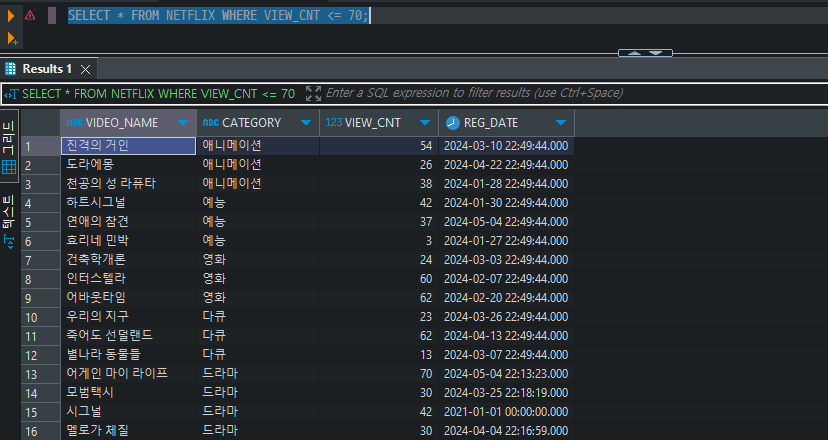Click the date 2024-05-04 22:13:23.000
Screen dimensions: 828x440
(507, 374)
